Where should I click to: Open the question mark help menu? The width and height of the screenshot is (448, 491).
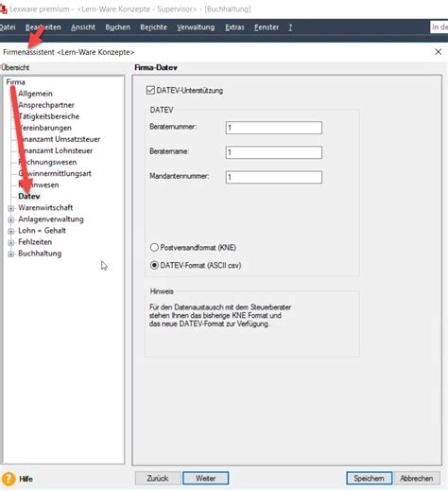290,27
